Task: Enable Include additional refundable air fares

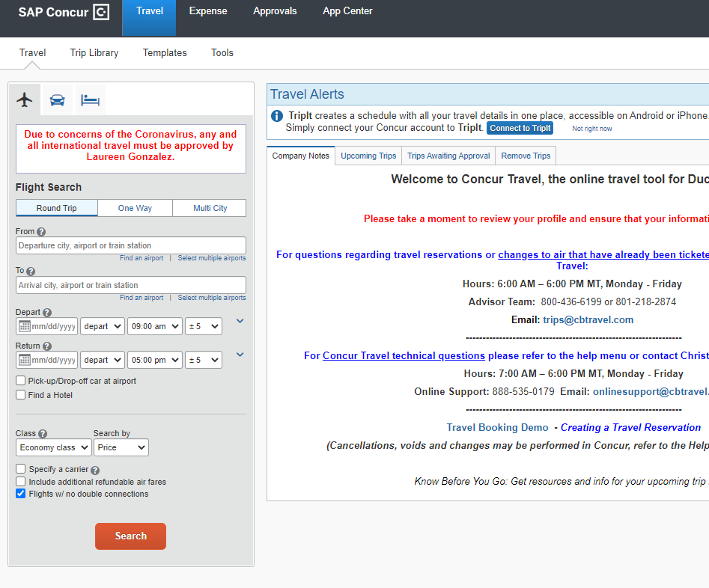Action: tap(20, 481)
